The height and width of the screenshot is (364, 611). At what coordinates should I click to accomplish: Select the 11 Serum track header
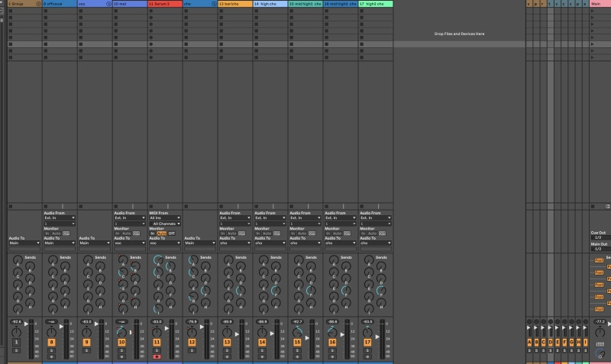click(164, 4)
